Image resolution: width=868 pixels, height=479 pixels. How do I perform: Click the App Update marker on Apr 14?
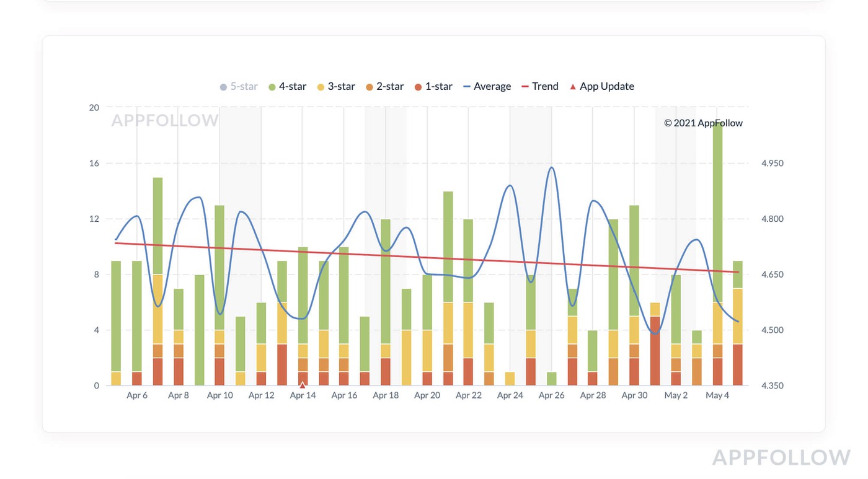(303, 385)
